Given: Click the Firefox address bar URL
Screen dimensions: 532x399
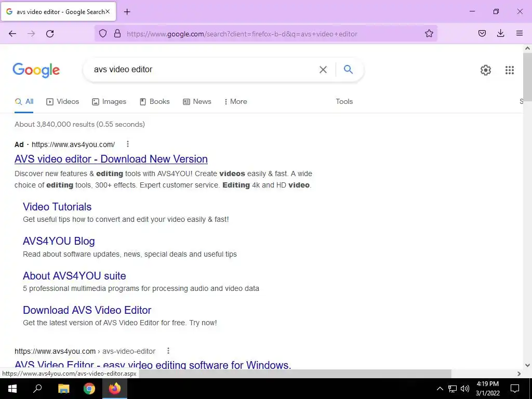Looking at the screenshot, I should click(x=242, y=34).
